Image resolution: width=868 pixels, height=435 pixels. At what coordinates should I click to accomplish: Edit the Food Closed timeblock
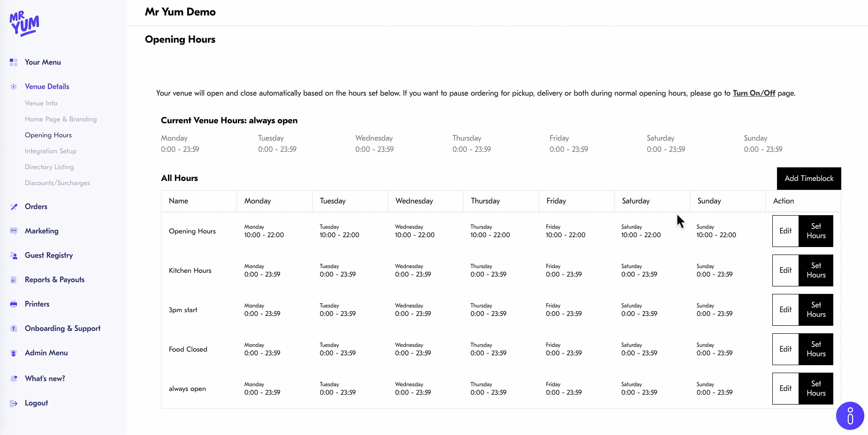(785, 349)
